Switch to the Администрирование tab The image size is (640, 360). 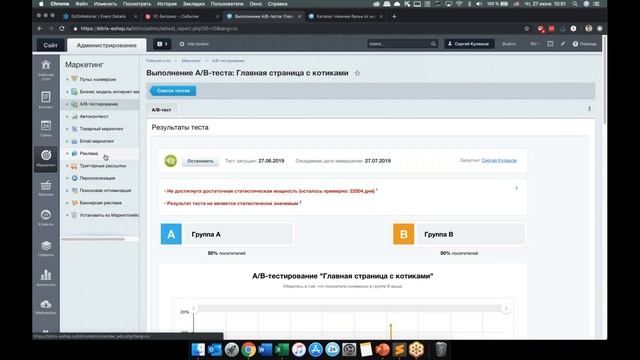107,45
